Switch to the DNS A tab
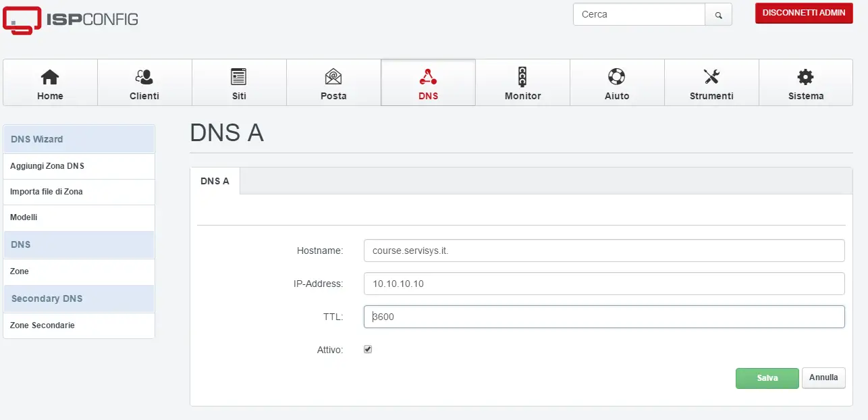Screen dimensions: 868x420 [215, 181]
